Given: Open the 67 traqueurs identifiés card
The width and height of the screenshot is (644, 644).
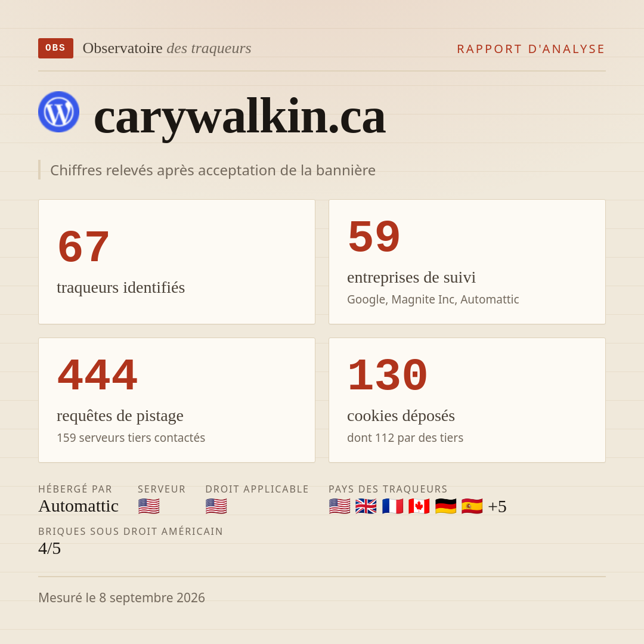Looking at the screenshot, I should [177, 262].
